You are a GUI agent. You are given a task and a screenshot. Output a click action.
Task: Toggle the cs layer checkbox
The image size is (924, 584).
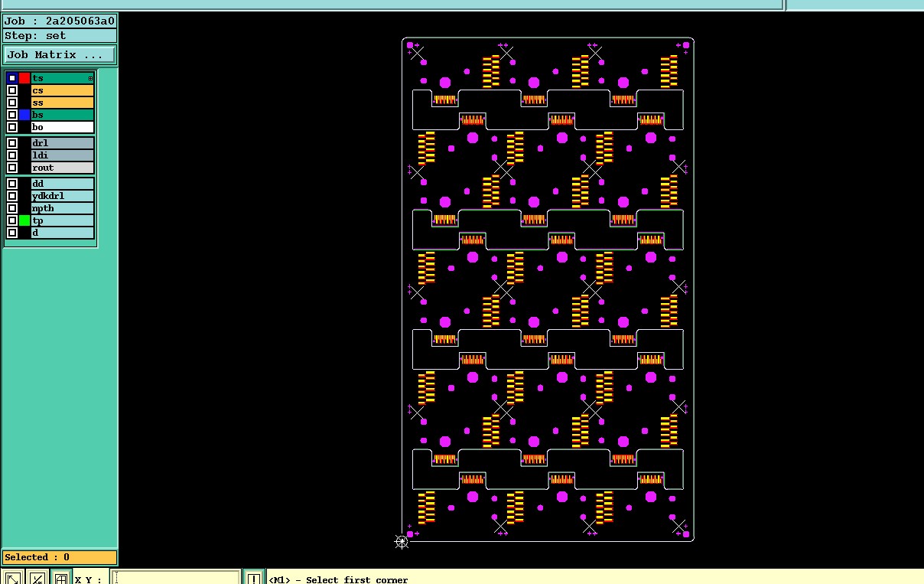pyautogui.click(x=12, y=90)
